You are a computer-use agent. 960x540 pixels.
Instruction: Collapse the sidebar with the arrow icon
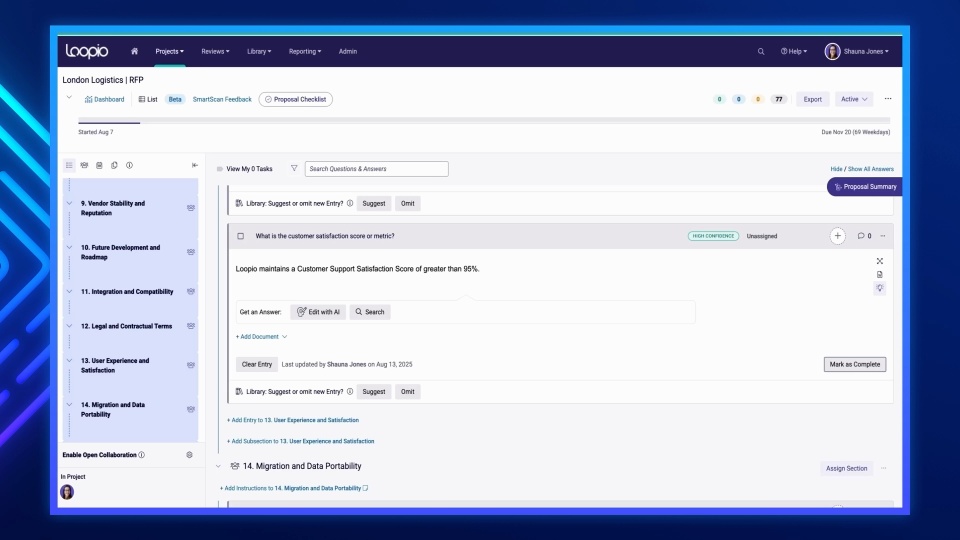tap(195, 165)
